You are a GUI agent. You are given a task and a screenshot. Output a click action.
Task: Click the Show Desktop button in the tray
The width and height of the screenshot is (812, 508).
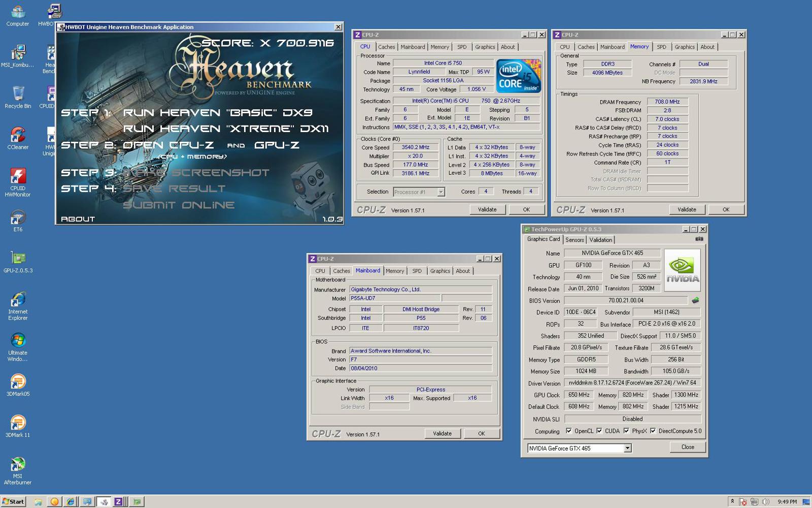[806, 502]
